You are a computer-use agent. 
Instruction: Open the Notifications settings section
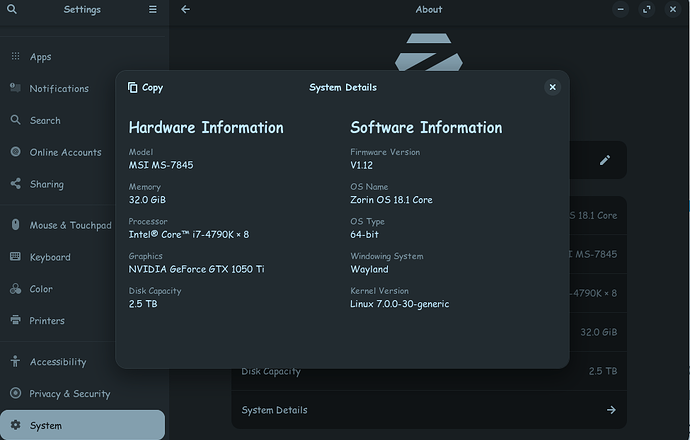click(83, 88)
